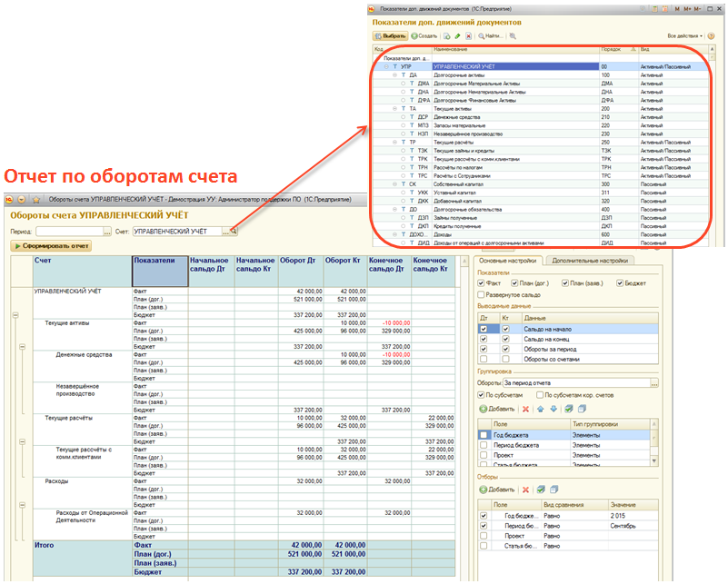
Task: Click the Сформировать отчет button
Action: coord(51,246)
